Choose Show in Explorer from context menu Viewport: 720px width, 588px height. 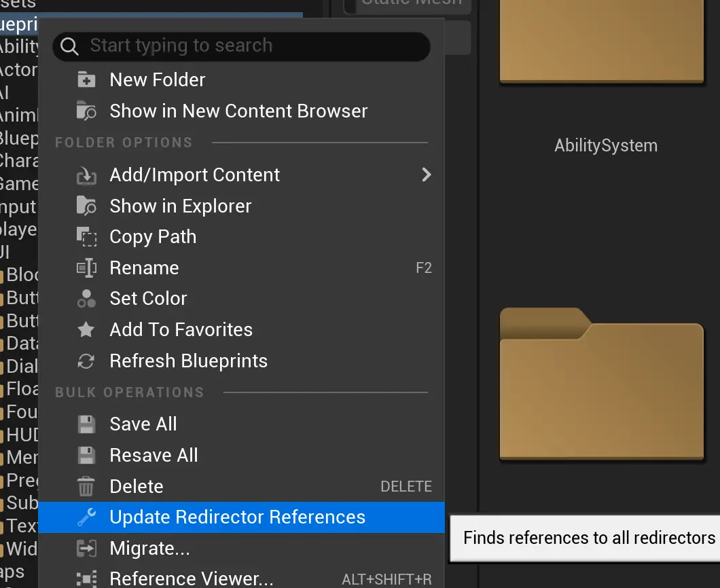pyautogui.click(x=180, y=206)
